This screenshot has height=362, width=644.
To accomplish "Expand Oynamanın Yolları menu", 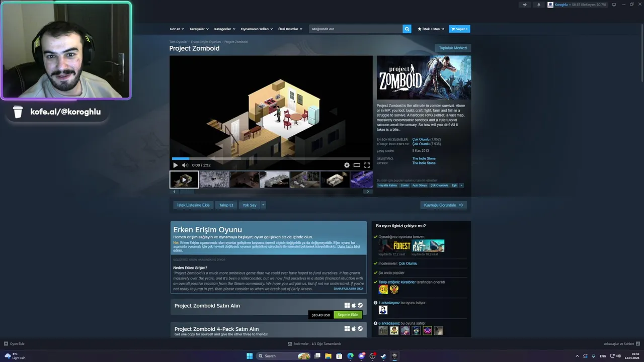I will tap(257, 29).
